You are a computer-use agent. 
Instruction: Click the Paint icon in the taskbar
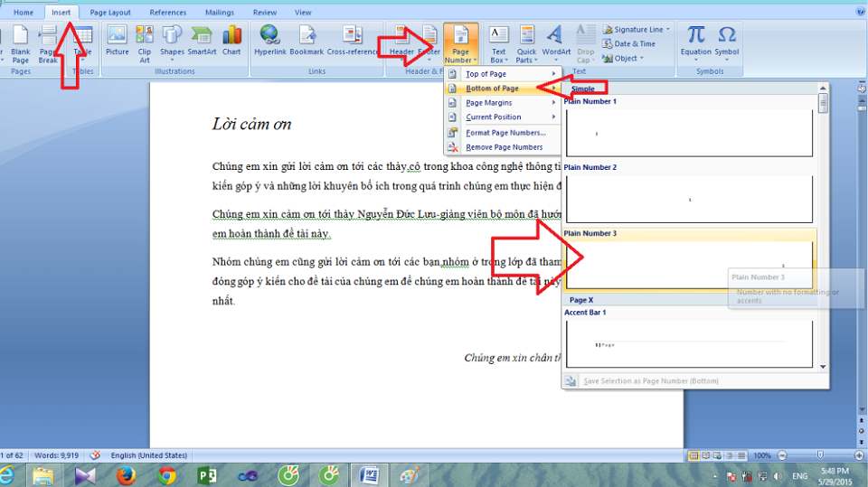[x=410, y=475]
